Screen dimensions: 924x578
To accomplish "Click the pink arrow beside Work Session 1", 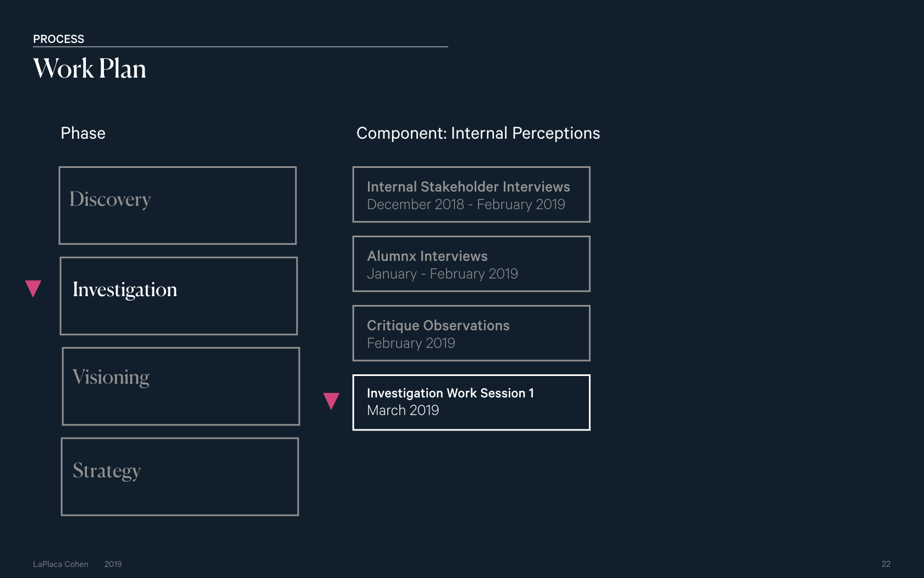I will [x=331, y=401].
